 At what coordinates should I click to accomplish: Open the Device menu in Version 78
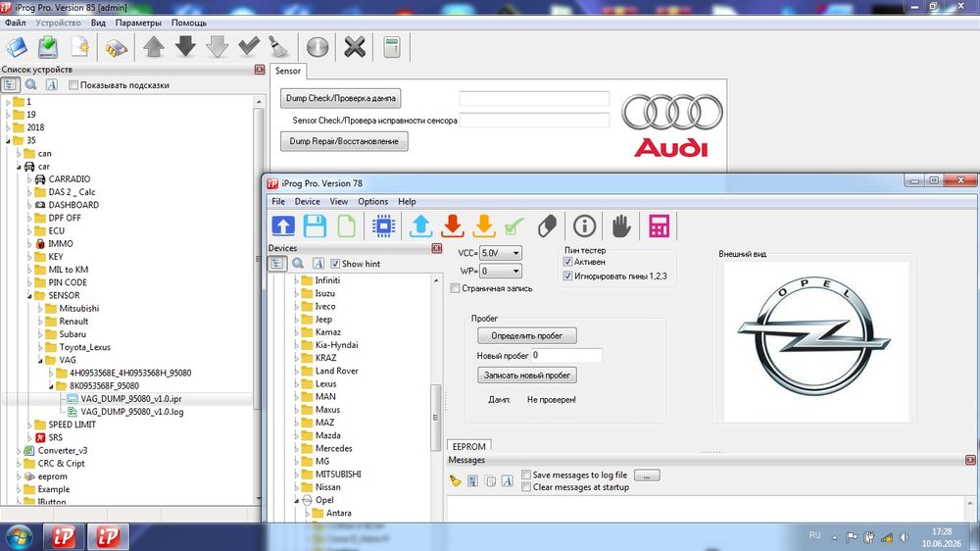click(x=307, y=201)
